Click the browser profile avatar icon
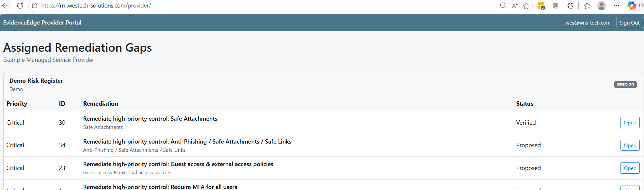 coord(601,6)
